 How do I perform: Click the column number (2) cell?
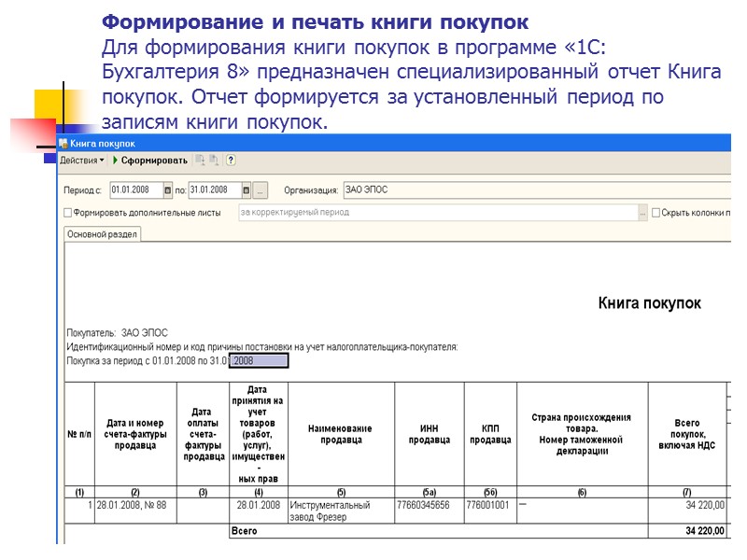click(x=135, y=492)
